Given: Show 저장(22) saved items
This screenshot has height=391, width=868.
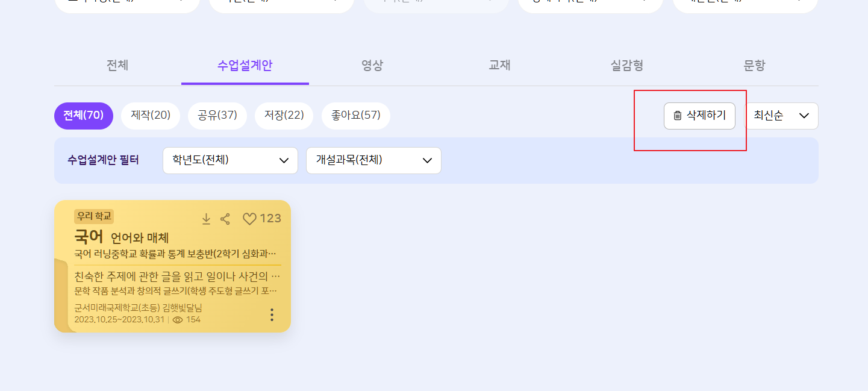Looking at the screenshot, I should pos(284,116).
